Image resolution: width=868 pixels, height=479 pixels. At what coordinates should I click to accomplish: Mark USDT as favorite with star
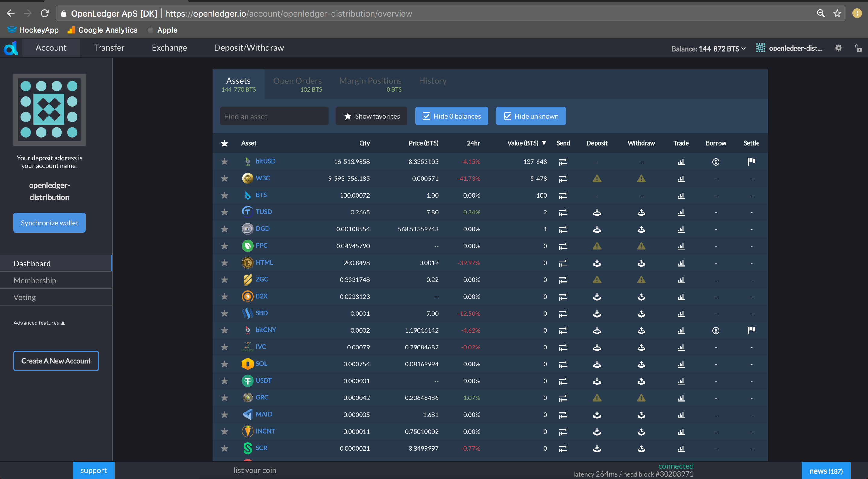(225, 381)
